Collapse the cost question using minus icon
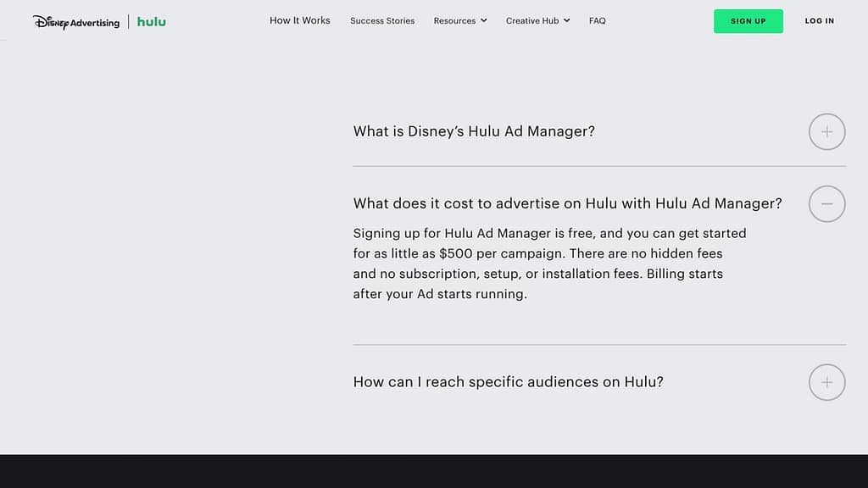This screenshot has width=868, height=488. click(827, 203)
